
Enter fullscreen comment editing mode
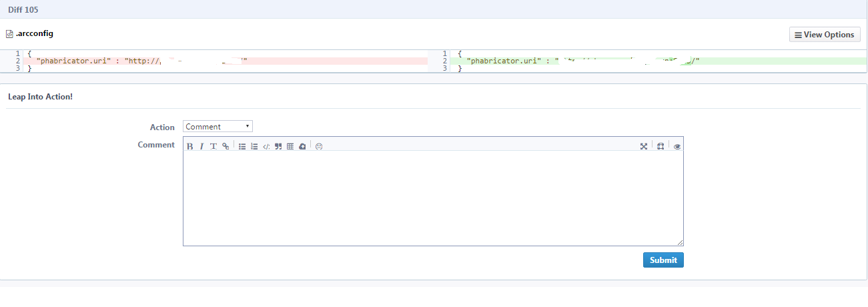(x=644, y=146)
